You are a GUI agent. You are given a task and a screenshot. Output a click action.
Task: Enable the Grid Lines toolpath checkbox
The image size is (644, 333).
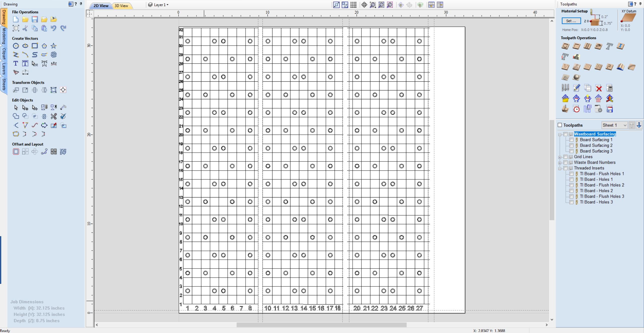coord(566,157)
